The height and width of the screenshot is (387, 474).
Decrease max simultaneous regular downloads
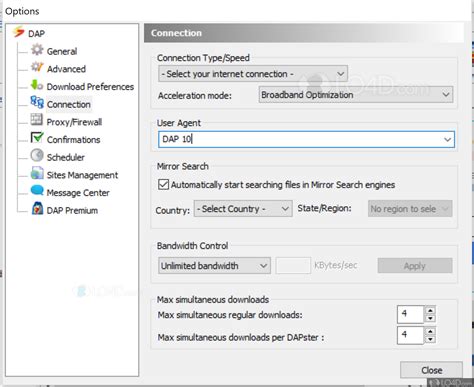coord(430,318)
